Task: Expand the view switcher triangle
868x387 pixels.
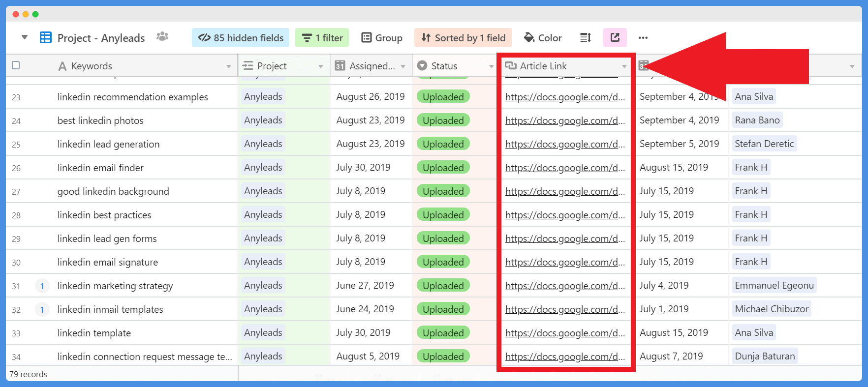Action: coord(25,37)
